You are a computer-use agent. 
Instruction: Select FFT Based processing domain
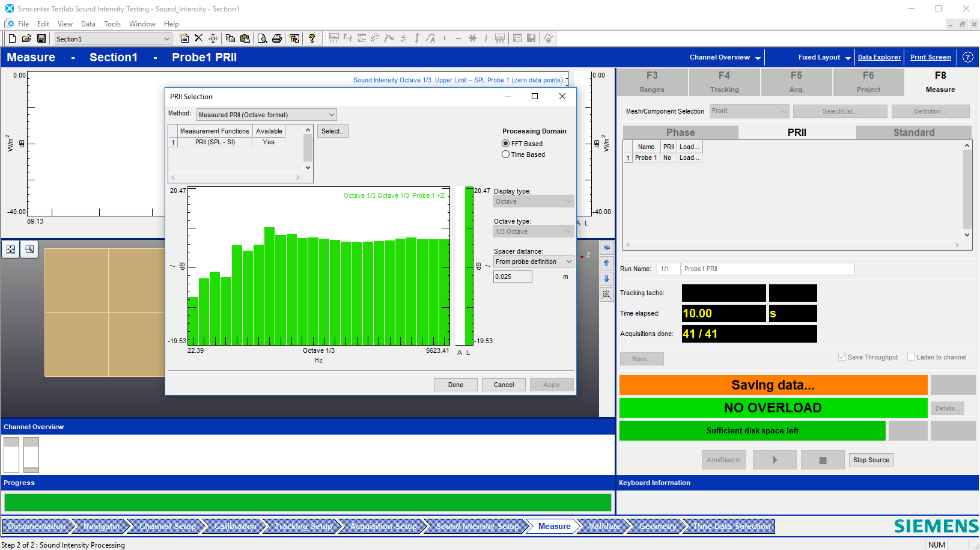point(506,144)
